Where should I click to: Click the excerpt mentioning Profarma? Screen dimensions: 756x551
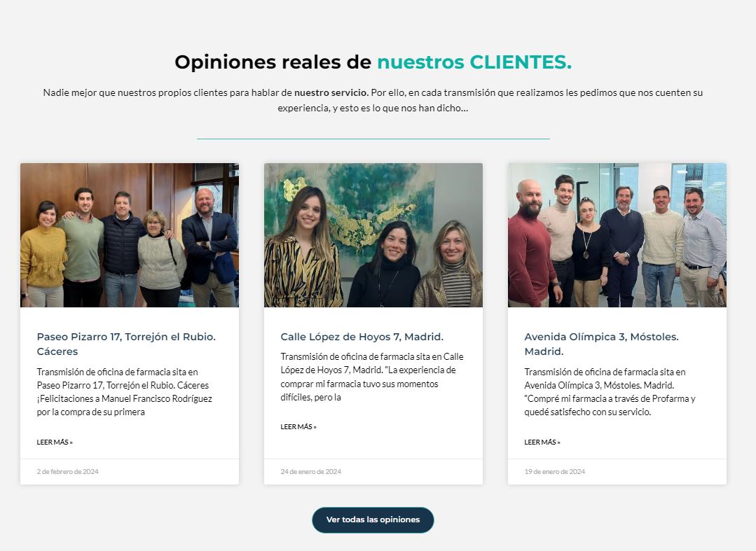tap(610, 392)
